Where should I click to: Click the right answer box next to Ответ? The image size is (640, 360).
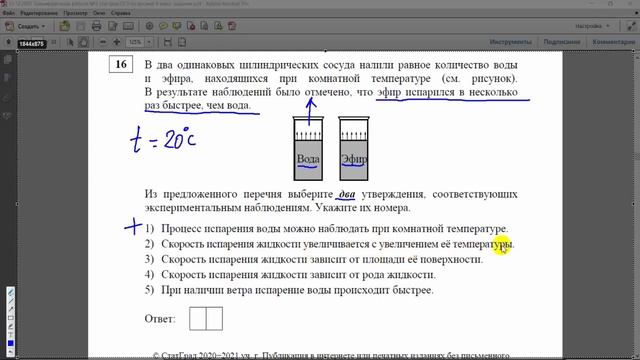[x=215, y=318]
